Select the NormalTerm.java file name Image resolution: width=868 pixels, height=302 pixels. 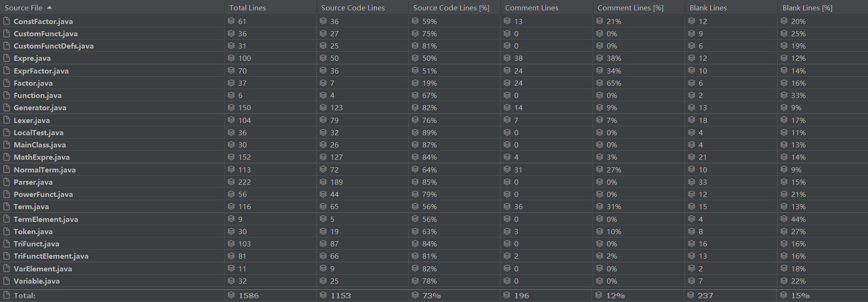point(44,170)
